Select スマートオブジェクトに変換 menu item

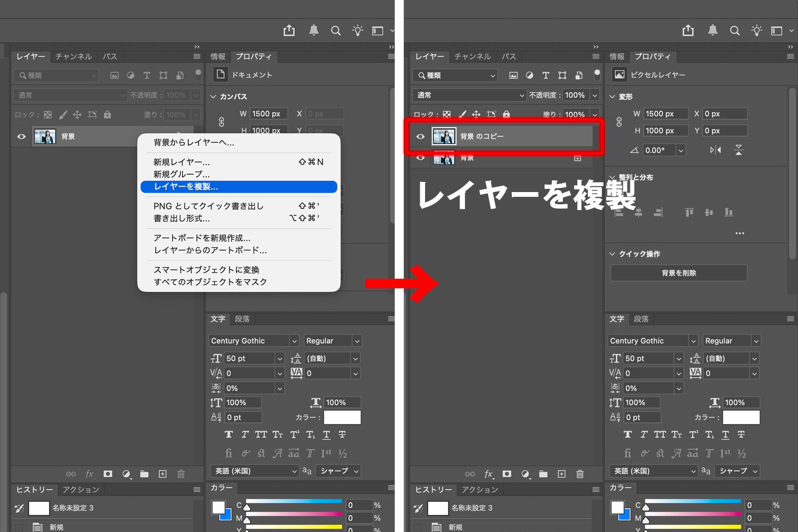[206, 270]
